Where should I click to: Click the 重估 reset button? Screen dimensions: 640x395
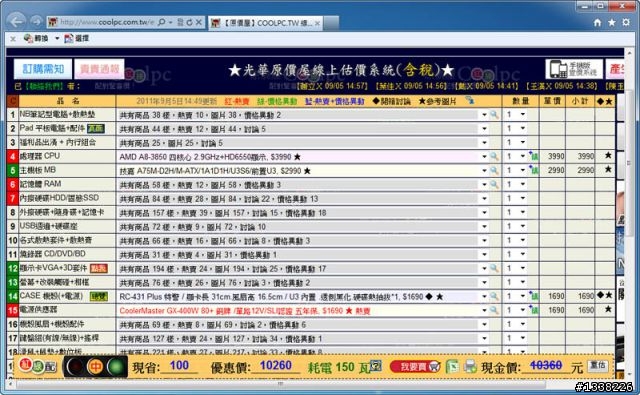coord(598,366)
